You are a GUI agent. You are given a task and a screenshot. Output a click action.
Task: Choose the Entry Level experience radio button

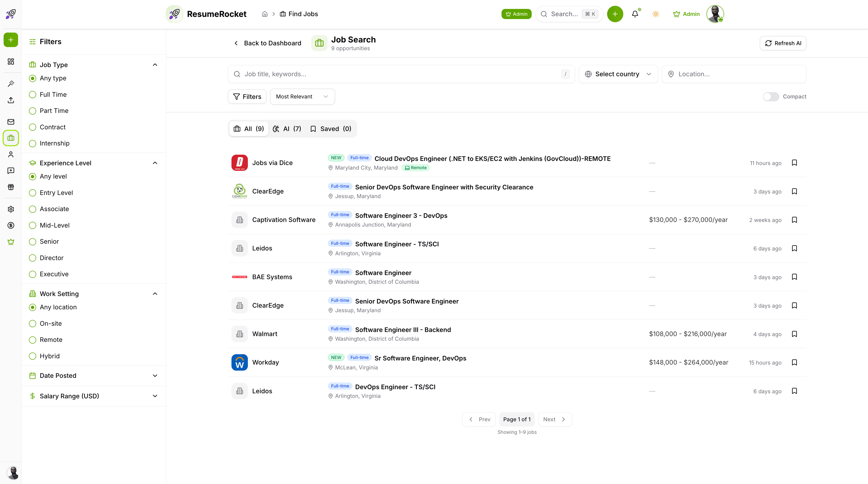click(x=32, y=193)
